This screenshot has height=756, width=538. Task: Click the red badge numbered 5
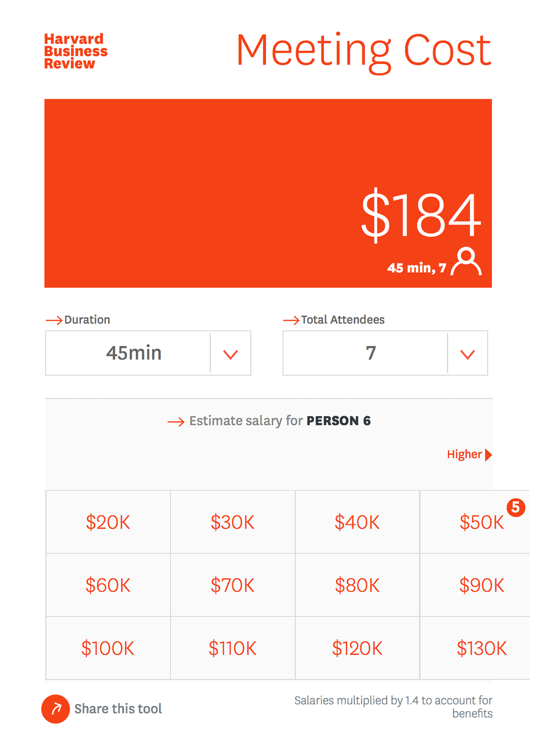click(x=516, y=508)
